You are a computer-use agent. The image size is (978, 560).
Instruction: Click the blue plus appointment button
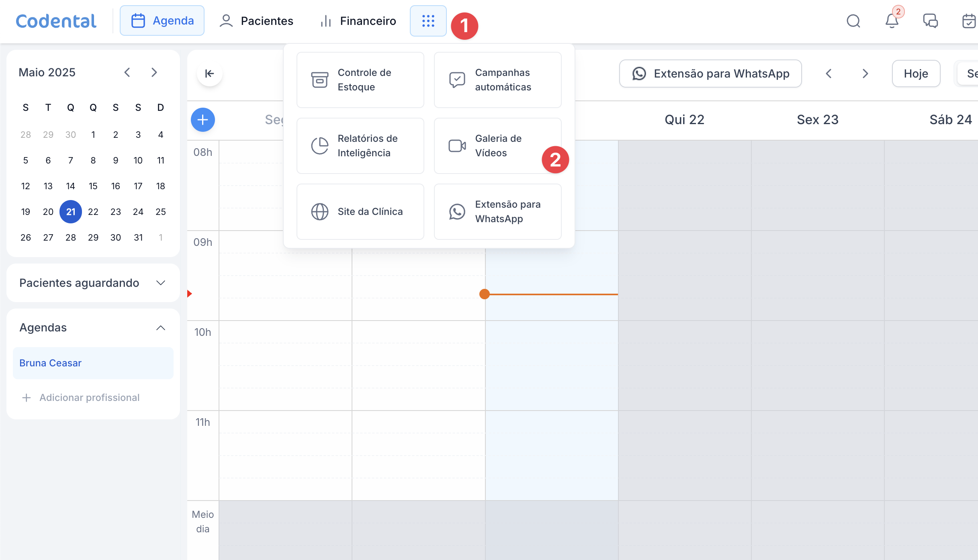click(203, 120)
